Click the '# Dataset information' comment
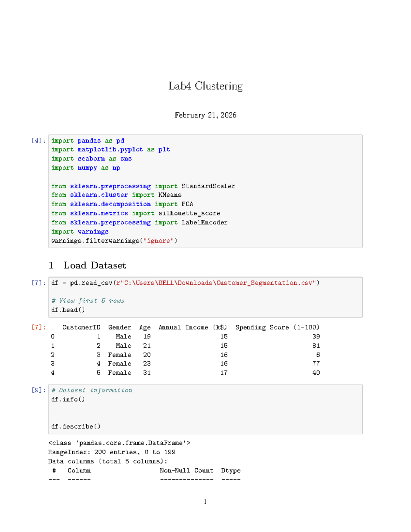 pyautogui.click(x=92, y=390)
